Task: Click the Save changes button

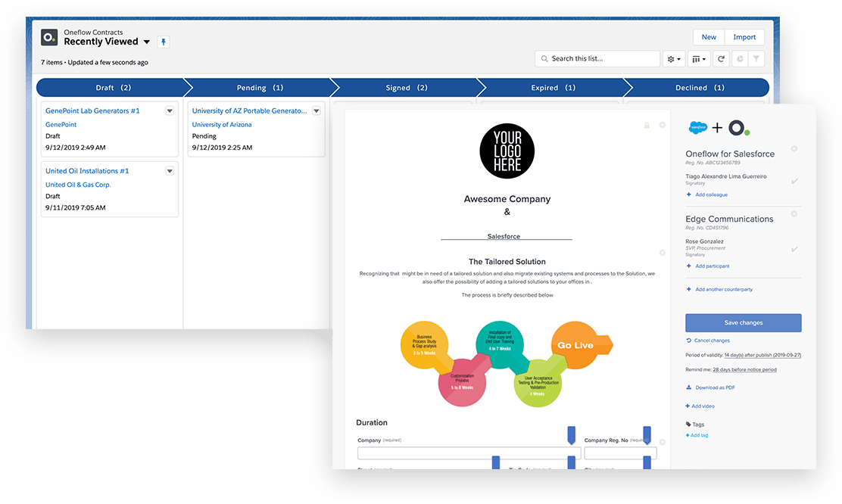Action: click(x=744, y=322)
